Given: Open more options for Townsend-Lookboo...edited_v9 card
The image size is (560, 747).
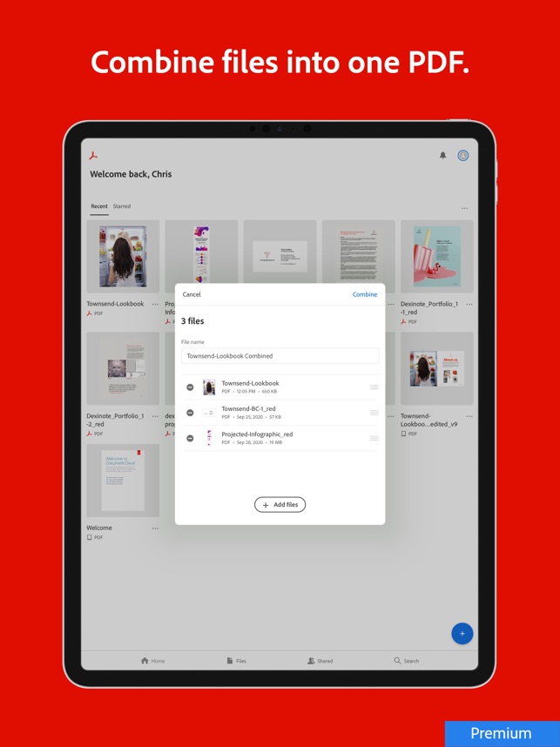Looking at the screenshot, I should click(469, 416).
